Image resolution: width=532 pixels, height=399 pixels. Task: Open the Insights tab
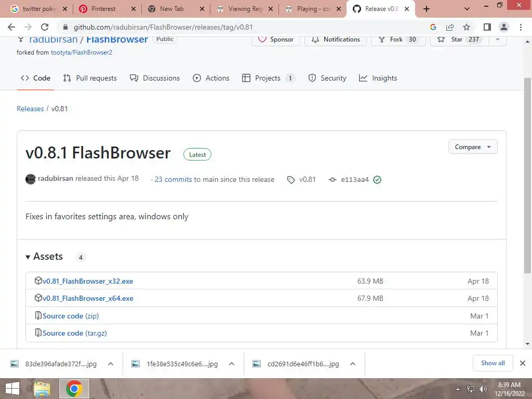[378, 78]
